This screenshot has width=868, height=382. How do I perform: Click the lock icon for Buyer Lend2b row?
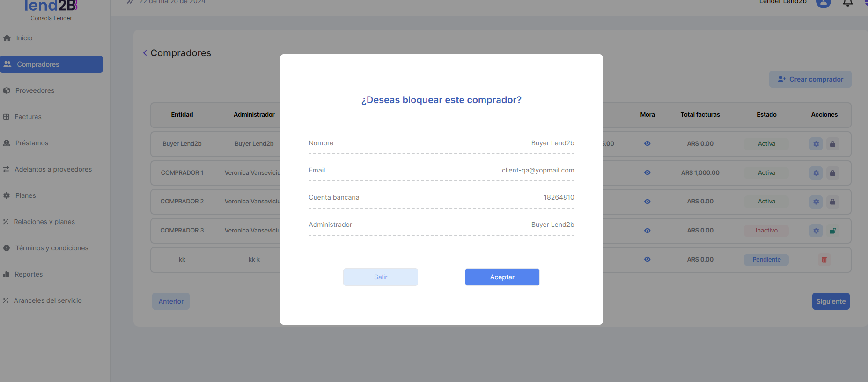coord(832,144)
